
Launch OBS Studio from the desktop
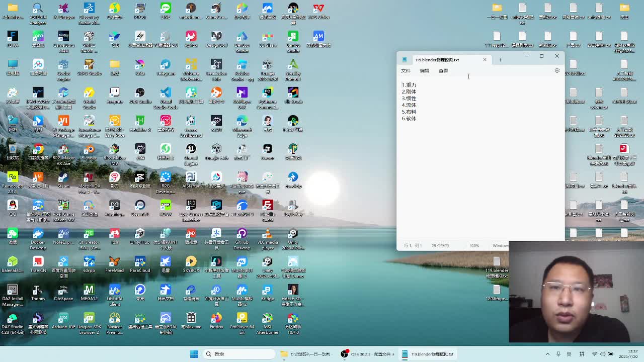pos(140,94)
